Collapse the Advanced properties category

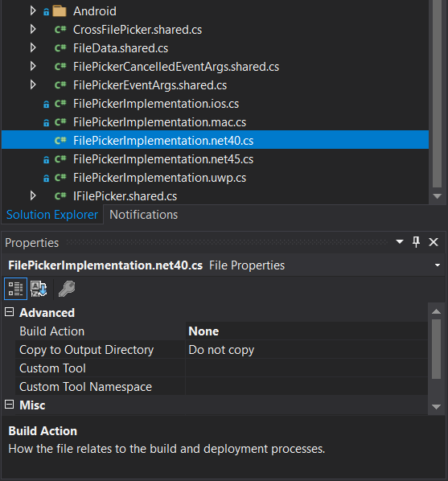[9, 312]
